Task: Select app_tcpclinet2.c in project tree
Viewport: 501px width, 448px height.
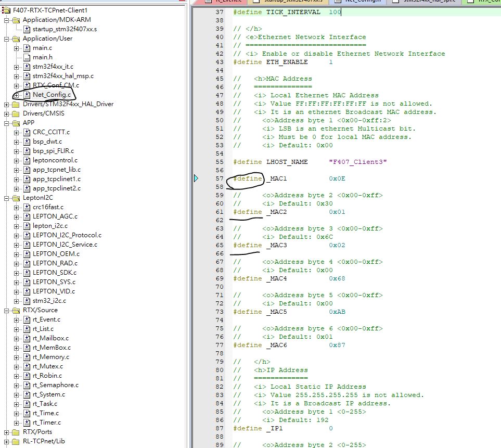Action: 57,188
